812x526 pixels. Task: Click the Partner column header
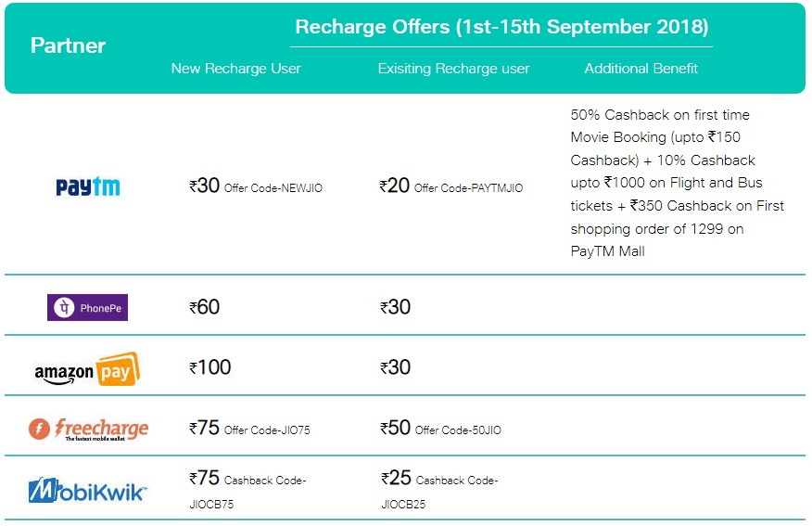[68, 45]
